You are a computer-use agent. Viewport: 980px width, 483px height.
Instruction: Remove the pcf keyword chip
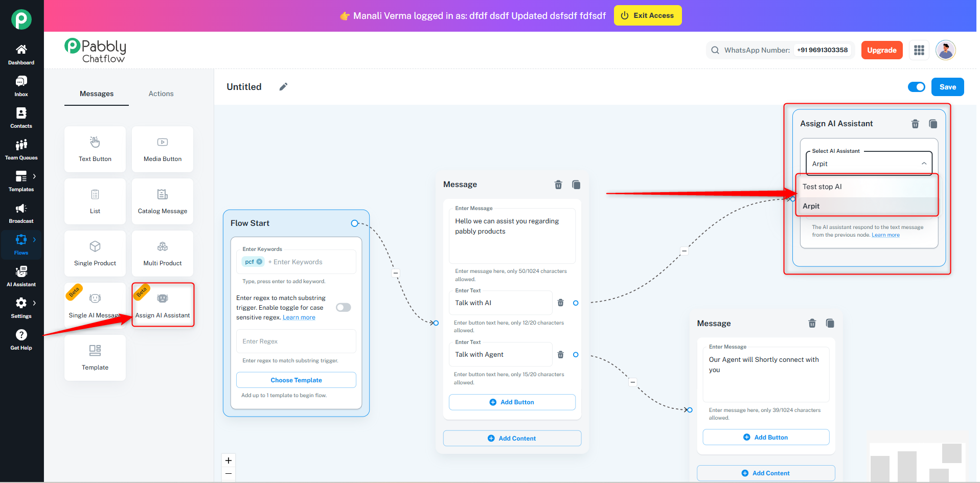point(259,262)
